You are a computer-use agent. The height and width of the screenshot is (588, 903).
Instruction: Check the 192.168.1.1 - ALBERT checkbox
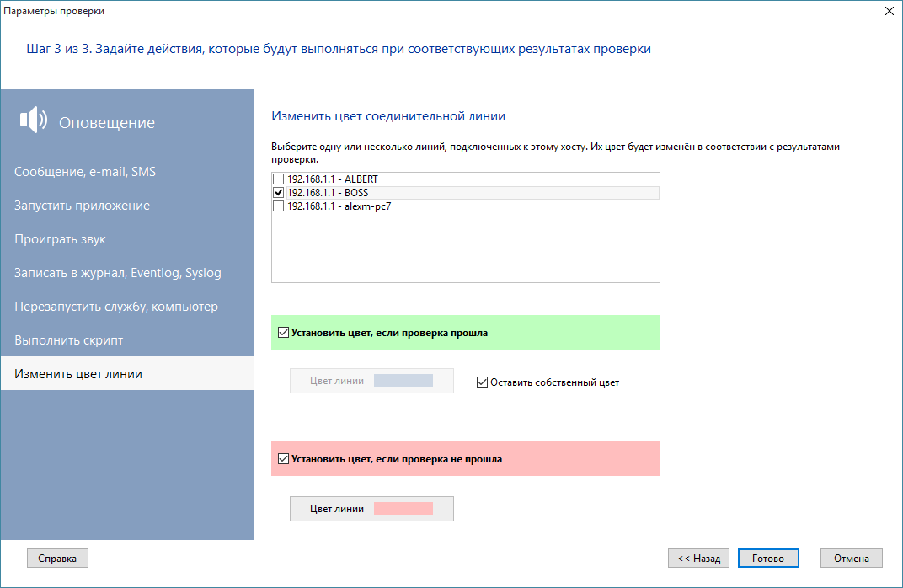pos(279,180)
